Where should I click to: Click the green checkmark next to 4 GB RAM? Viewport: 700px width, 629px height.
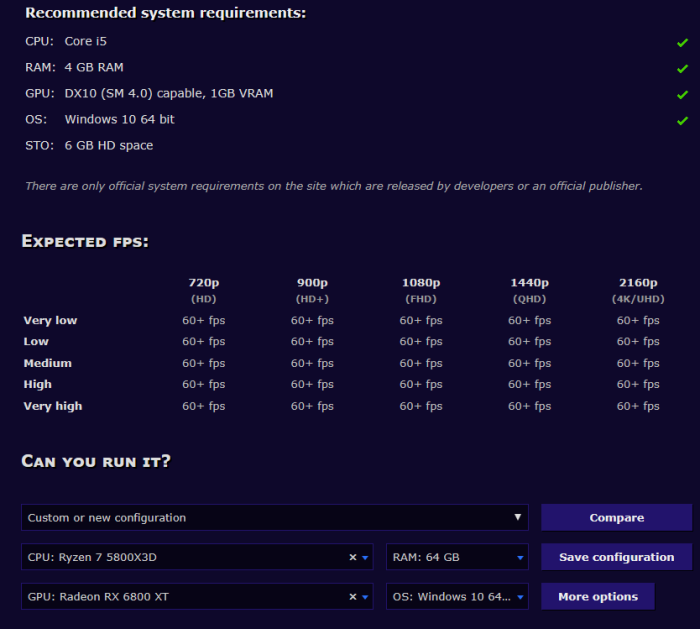click(x=682, y=69)
